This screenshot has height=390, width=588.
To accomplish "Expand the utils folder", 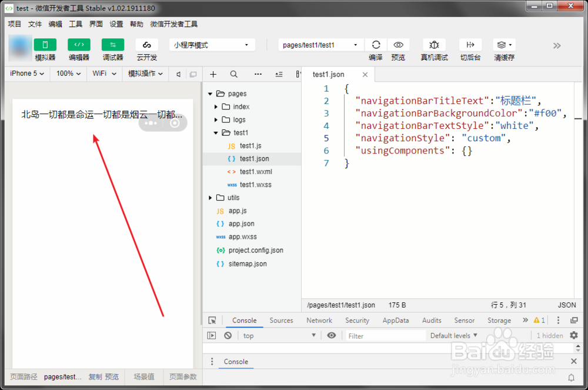I will [x=210, y=198].
